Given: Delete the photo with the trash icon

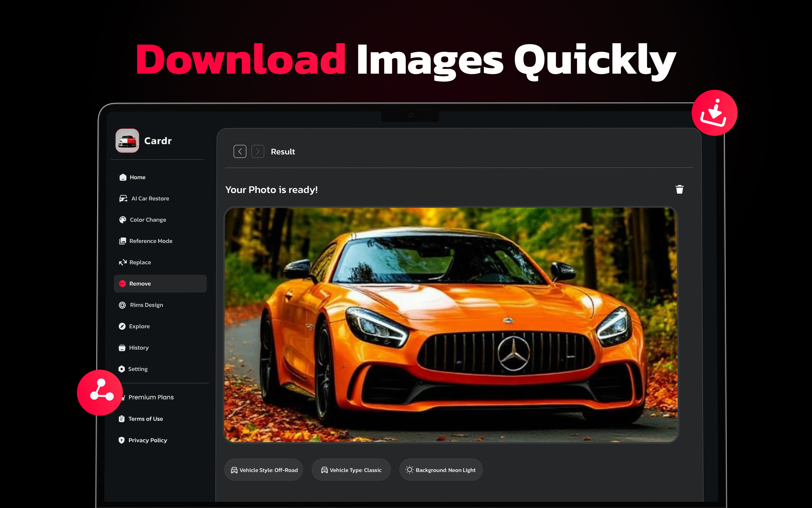Looking at the screenshot, I should tap(679, 189).
